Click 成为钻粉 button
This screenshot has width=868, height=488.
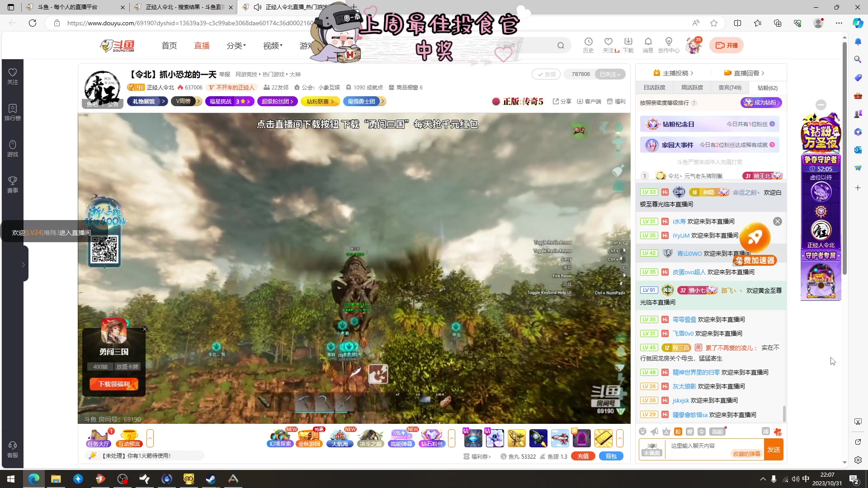point(761,103)
